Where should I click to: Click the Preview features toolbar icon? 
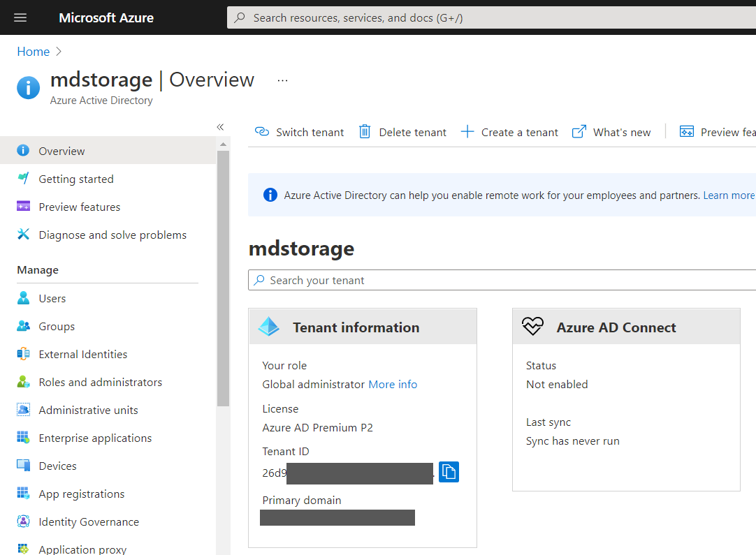[687, 131]
